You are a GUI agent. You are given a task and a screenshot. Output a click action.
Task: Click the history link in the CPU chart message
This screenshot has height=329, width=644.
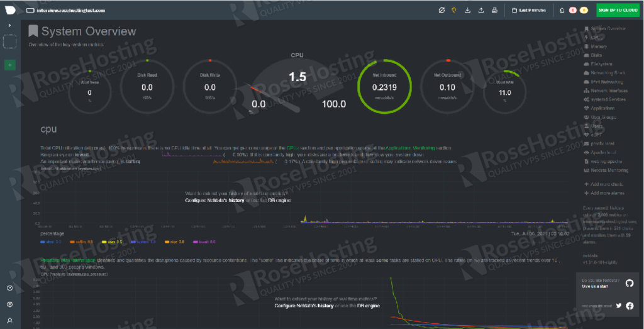[236, 201]
